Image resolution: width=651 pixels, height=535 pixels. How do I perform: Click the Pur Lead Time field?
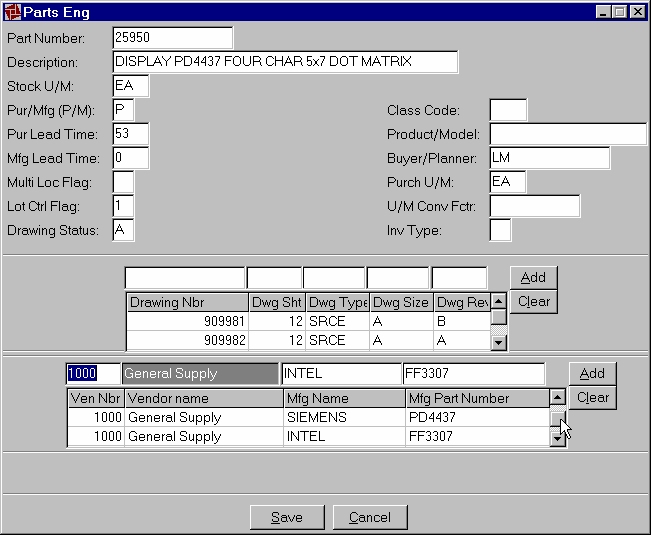tap(130, 134)
